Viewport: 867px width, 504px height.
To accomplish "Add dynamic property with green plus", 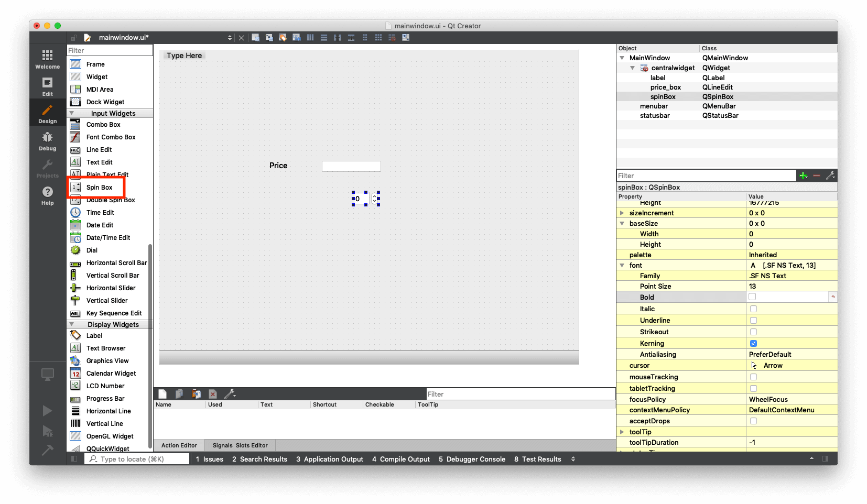I will [804, 176].
